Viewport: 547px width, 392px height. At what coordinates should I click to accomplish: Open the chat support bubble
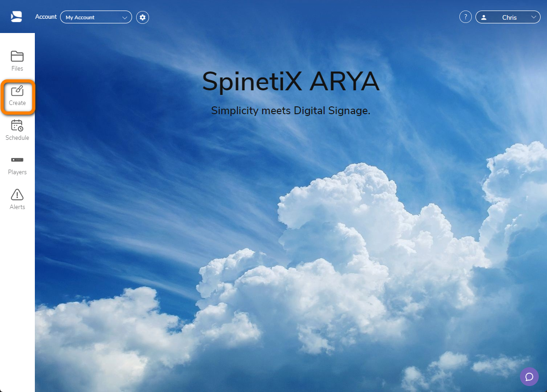529,377
